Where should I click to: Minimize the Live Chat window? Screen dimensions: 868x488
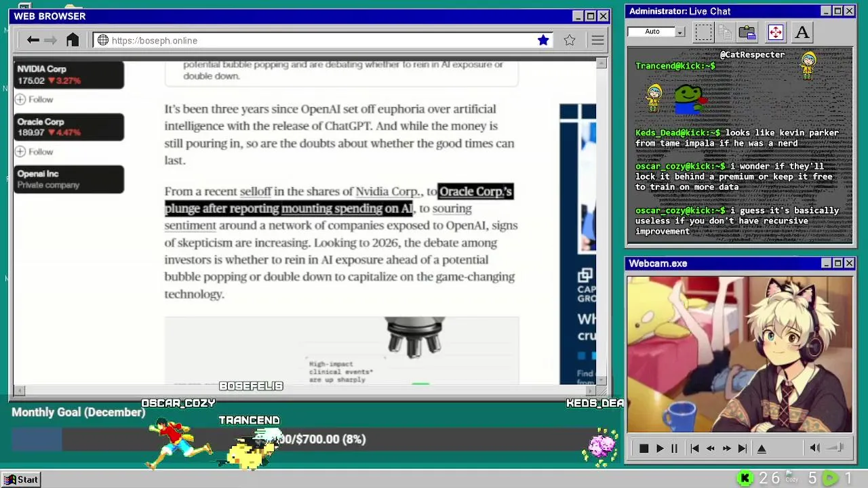[x=825, y=11]
